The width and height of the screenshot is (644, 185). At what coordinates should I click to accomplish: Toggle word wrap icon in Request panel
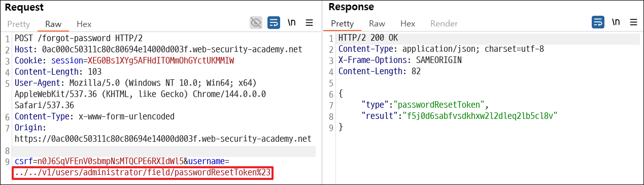pyautogui.click(x=274, y=22)
